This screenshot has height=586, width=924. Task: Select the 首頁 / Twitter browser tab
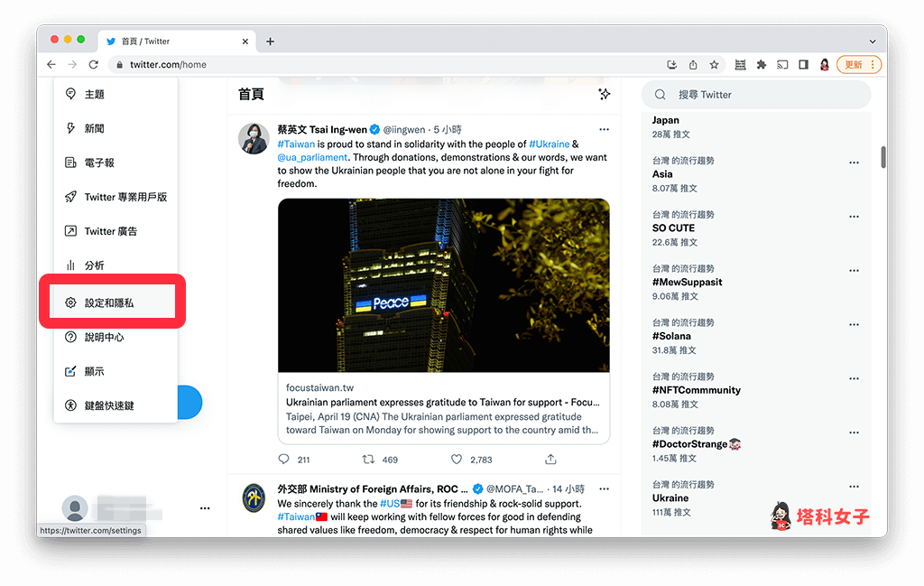177,42
